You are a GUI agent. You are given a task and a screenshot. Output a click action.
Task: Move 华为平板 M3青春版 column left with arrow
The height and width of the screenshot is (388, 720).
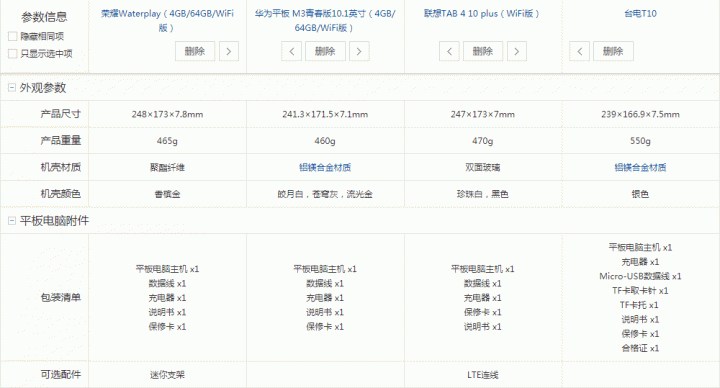[292, 51]
